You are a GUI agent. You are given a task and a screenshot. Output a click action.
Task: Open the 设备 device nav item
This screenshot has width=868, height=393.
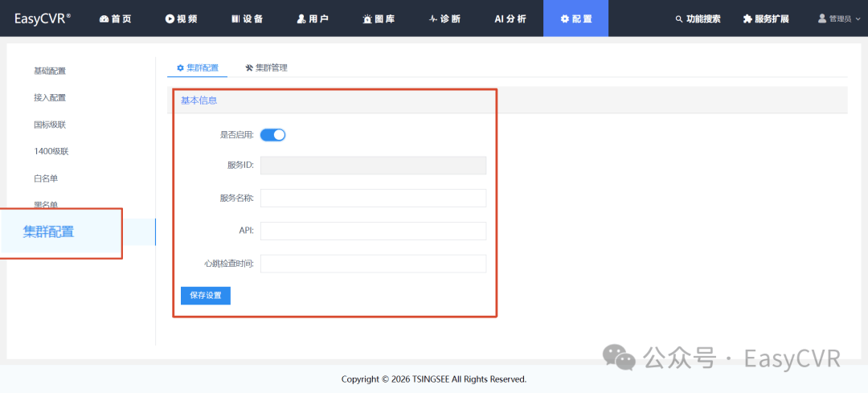pyautogui.click(x=247, y=18)
